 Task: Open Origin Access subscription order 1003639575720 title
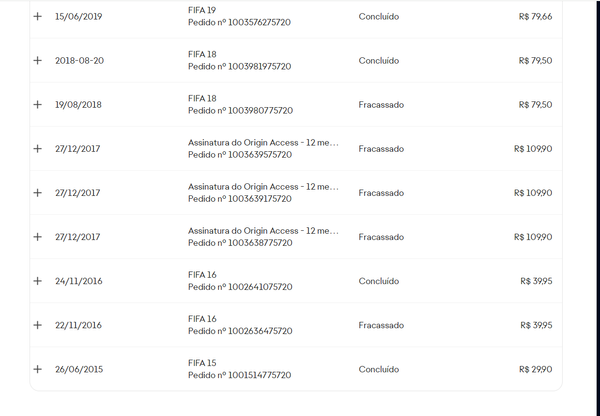pyautogui.click(x=263, y=143)
